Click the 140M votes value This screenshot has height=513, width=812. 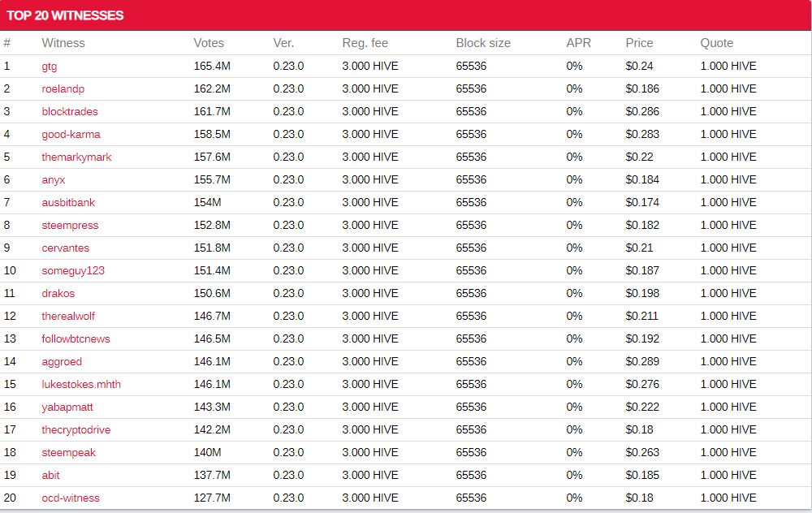(x=207, y=453)
